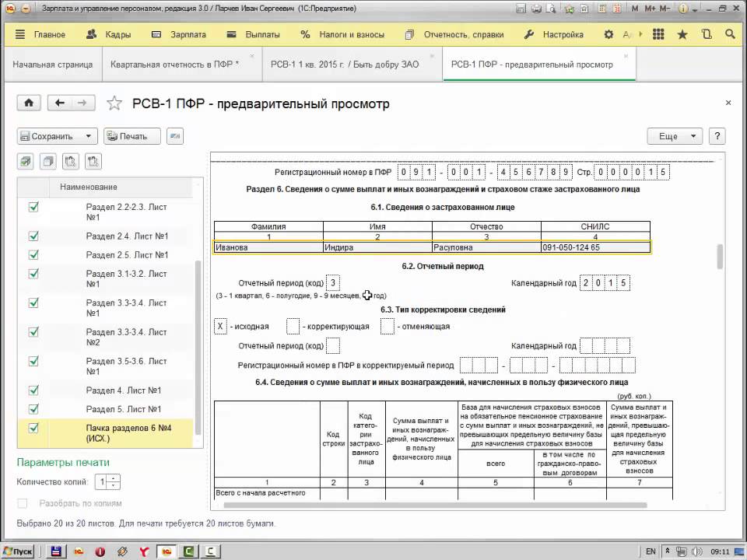The image size is (747, 560).
Task: Click the M memory button
Action: point(635,9)
